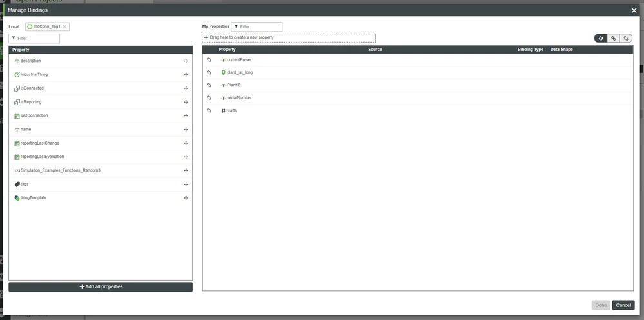Click the unbound link icon beside PlantID

(209, 85)
